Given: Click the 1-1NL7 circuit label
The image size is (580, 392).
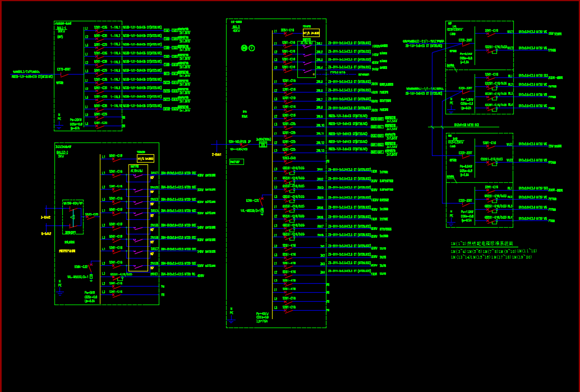Looking at the screenshot, I should tap(116, 80).
